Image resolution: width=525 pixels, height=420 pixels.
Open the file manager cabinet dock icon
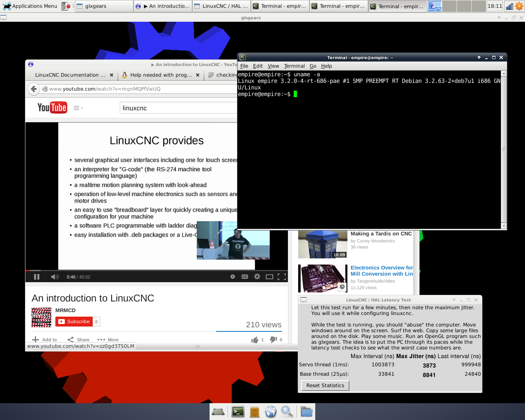coord(255,412)
